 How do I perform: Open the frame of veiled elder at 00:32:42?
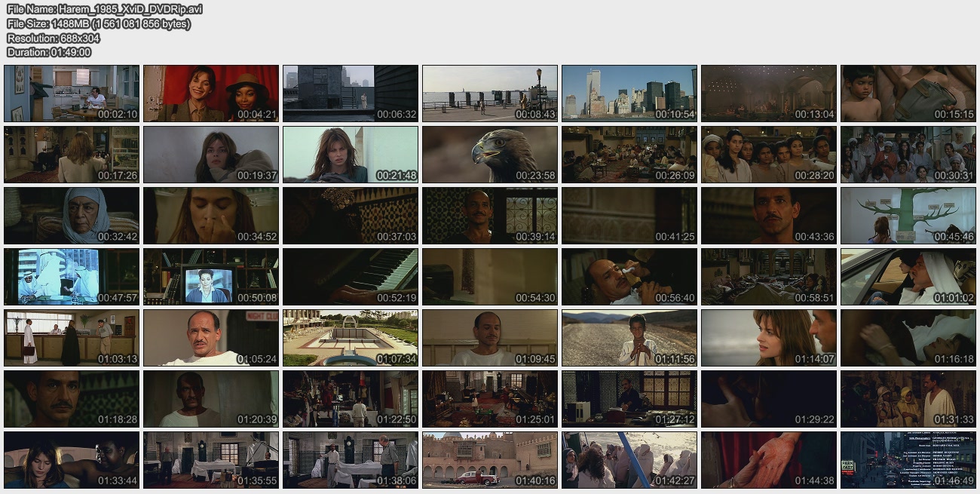(x=72, y=216)
